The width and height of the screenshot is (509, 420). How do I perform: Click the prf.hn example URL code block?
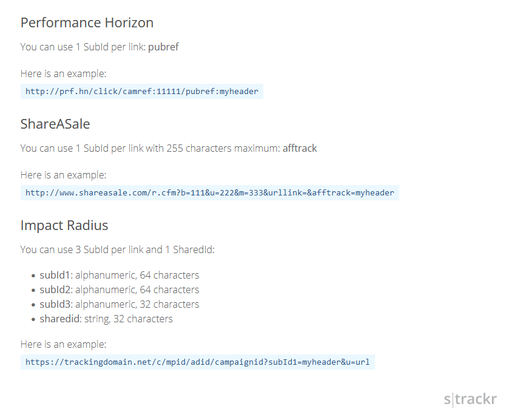142,91
